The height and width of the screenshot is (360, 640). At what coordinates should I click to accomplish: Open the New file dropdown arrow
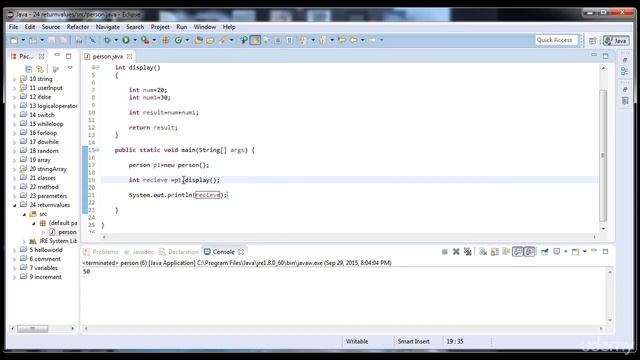[23, 40]
